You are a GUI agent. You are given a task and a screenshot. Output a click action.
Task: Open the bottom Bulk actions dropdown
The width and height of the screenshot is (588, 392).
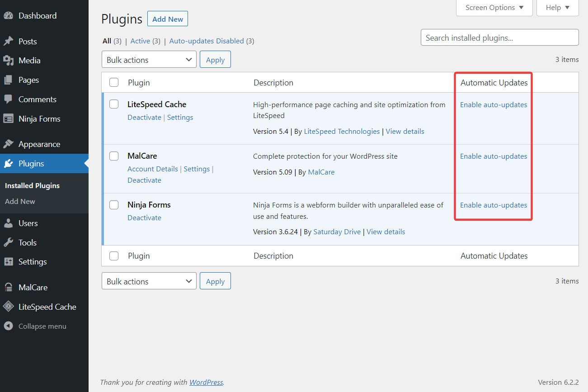point(149,281)
